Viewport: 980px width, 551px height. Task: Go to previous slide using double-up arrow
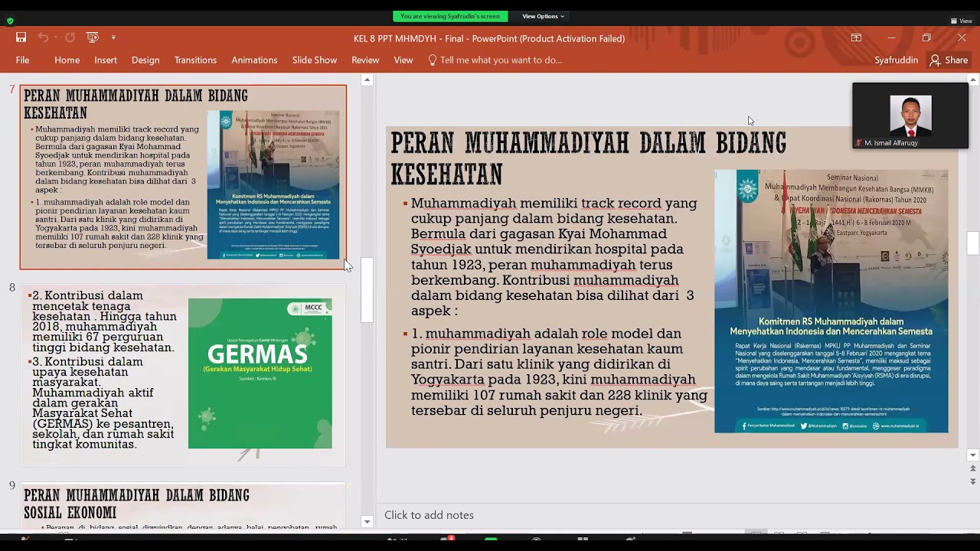pos(973,468)
